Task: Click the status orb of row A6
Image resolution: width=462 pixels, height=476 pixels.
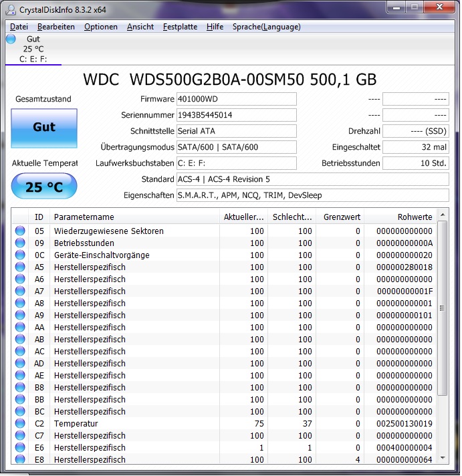Action: [x=20, y=279]
